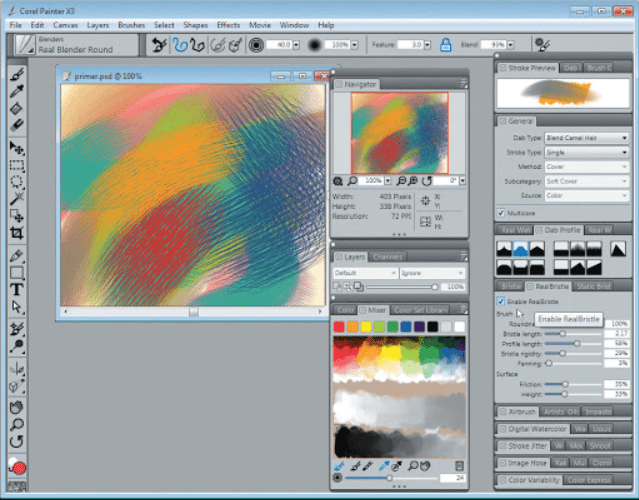Select the Text tool
Image resolution: width=639 pixels, height=500 pixels.
click(16, 290)
